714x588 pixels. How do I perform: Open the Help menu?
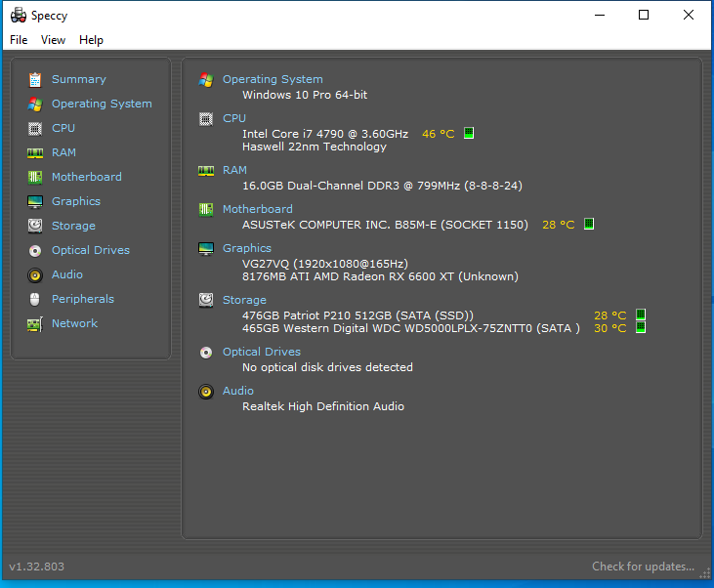(91, 40)
